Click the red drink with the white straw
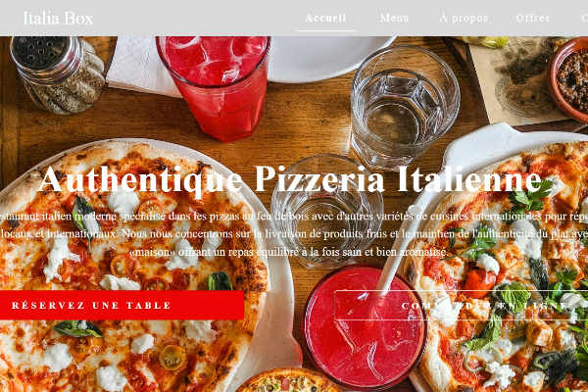 364,327
